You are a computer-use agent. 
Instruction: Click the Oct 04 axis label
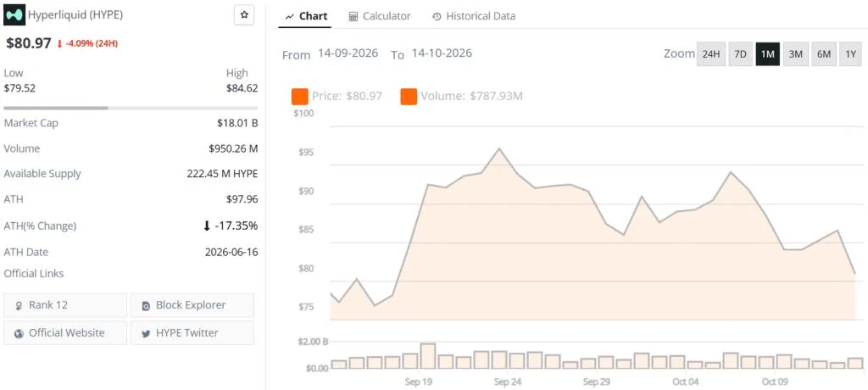coord(685,382)
